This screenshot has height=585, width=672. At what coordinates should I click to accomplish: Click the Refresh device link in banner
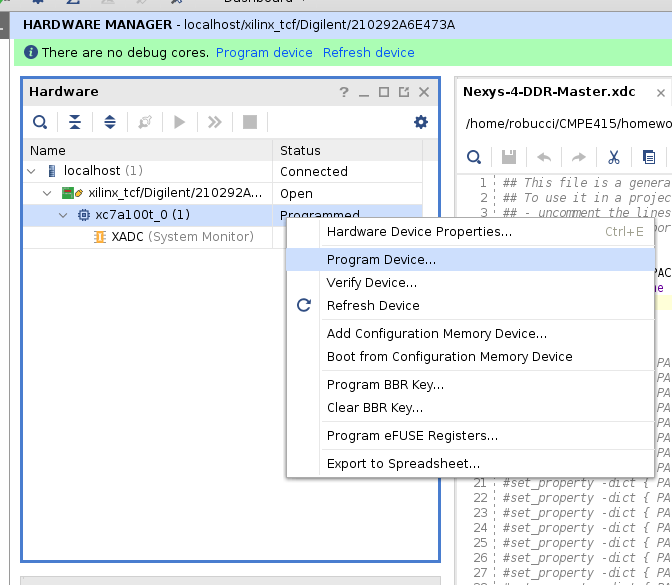[369, 52]
